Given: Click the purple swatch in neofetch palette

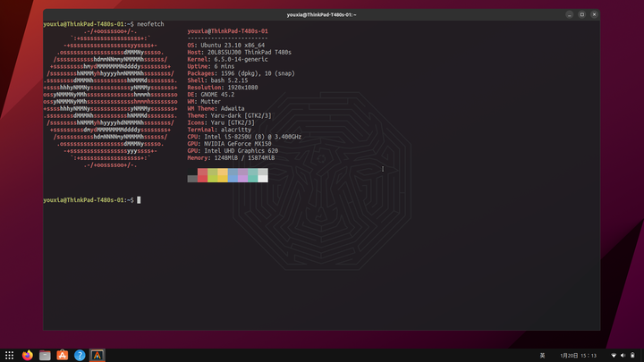Looking at the screenshot, I should pyautogui.click(x=242, y=175).
